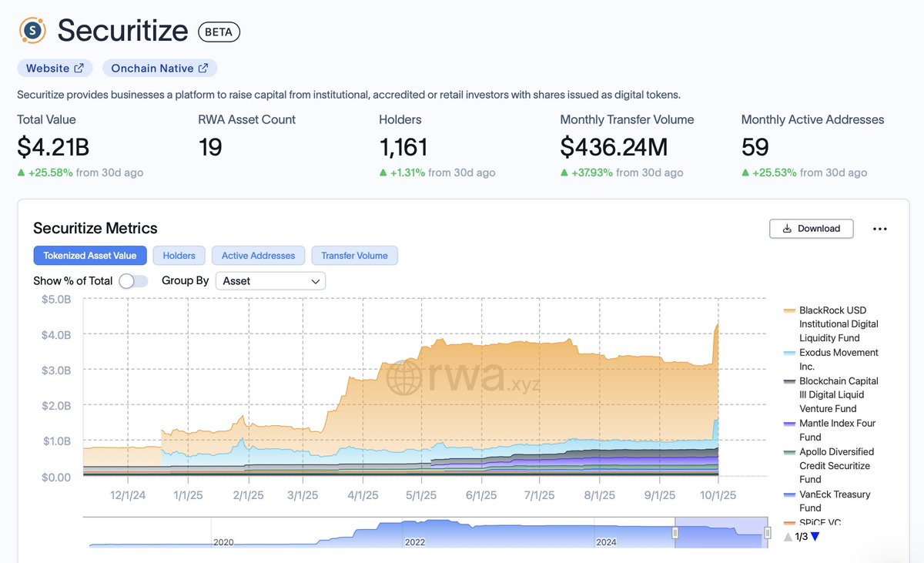Screen dimensions: 924x563
Task: Click the blue down triangle in legend pagination
Action: (816, 537)
